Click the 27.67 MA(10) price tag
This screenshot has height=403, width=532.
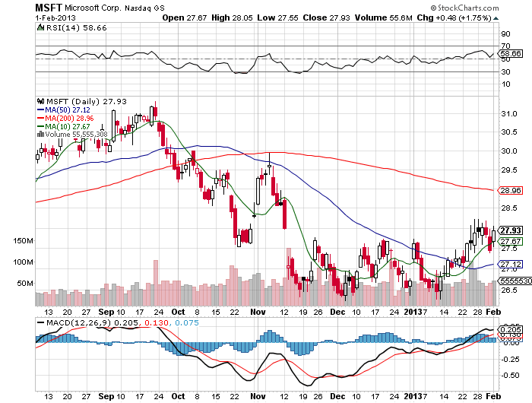pos(510,241)
